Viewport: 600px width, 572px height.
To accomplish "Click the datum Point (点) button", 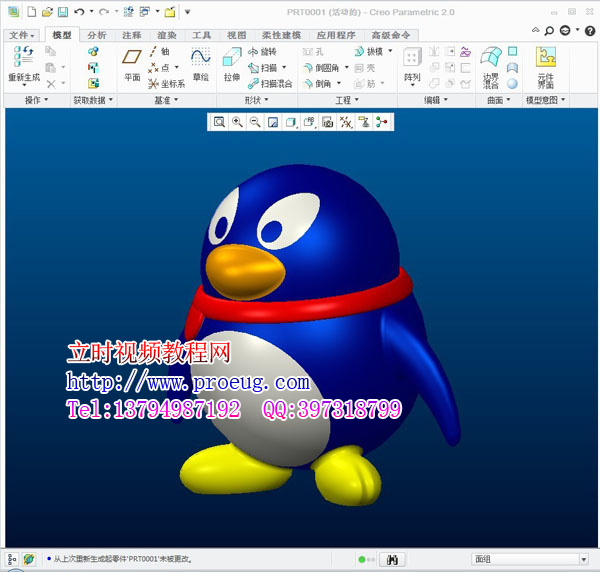I will (x=159, y=68).
